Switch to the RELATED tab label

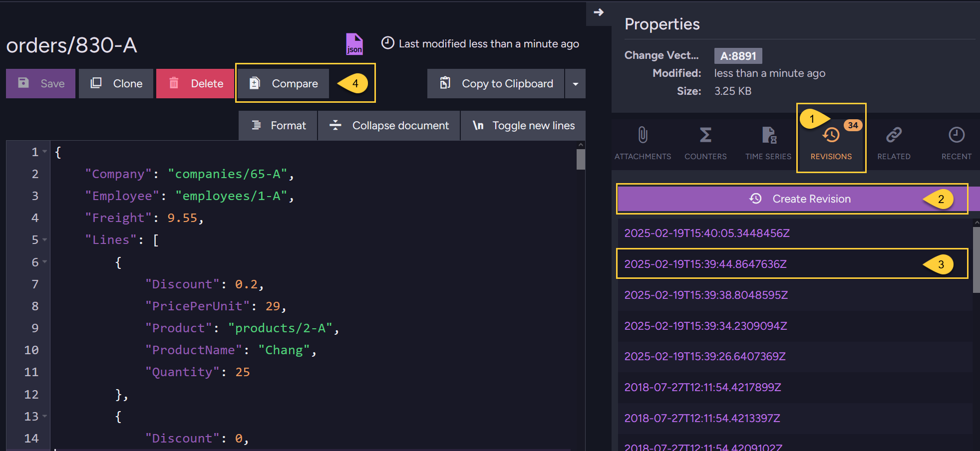click(x=894, y=156)
